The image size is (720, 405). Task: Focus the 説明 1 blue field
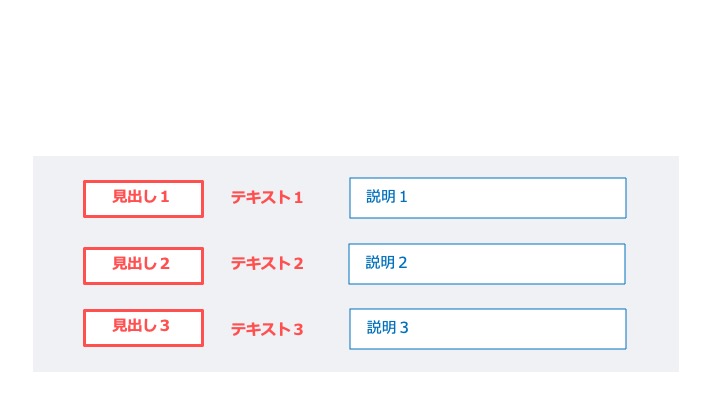pos(488,198)
